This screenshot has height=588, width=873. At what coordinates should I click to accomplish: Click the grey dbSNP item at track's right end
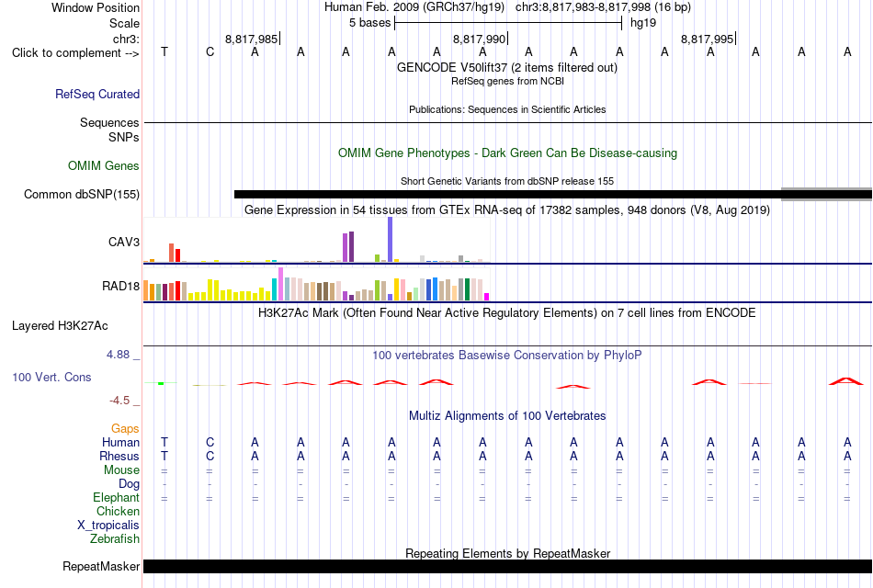(827, 195)
